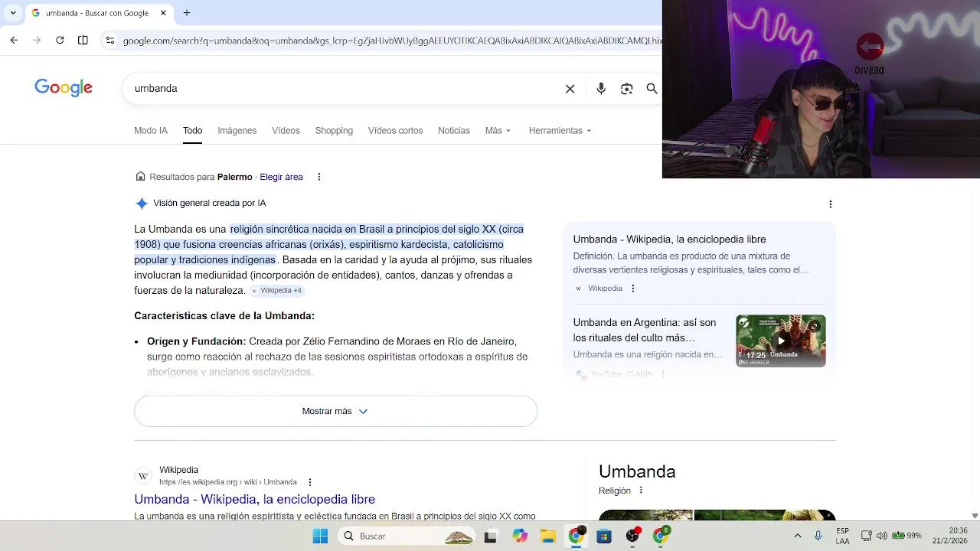Click the taskbar Buscar search box

click(407, 536)
